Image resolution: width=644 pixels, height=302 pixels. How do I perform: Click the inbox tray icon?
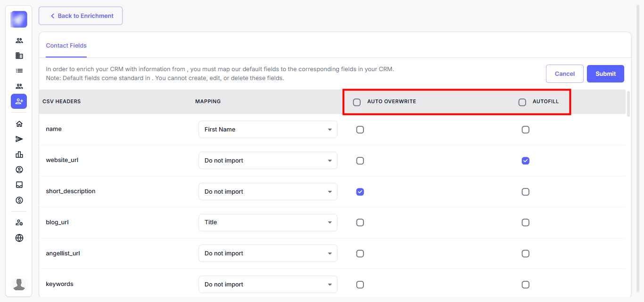click(x=19, y=185)
